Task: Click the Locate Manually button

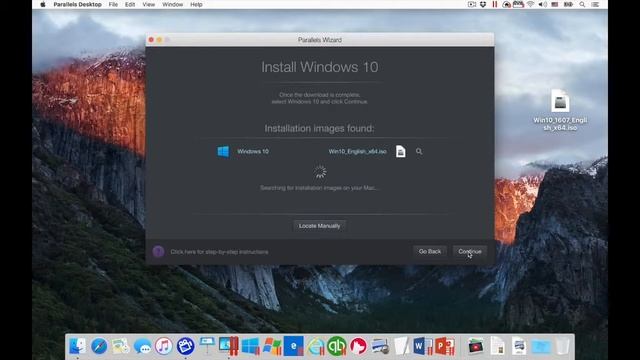Action: pos(319,226)
